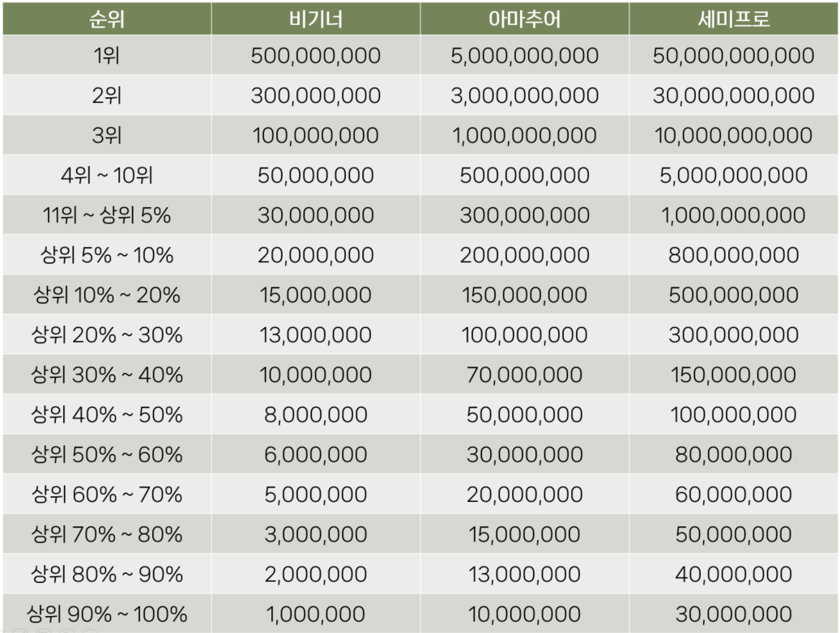This screenshot has width=840, height=633.
Task: Select the 상위 90% ~ 100% label
Action: [x=107, y=614]
